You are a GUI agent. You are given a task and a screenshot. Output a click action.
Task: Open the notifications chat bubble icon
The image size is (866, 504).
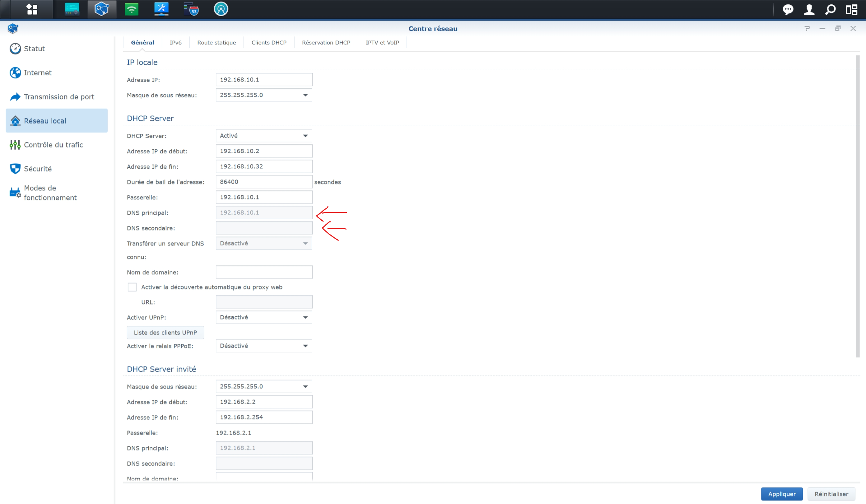[x=788, y=9]
